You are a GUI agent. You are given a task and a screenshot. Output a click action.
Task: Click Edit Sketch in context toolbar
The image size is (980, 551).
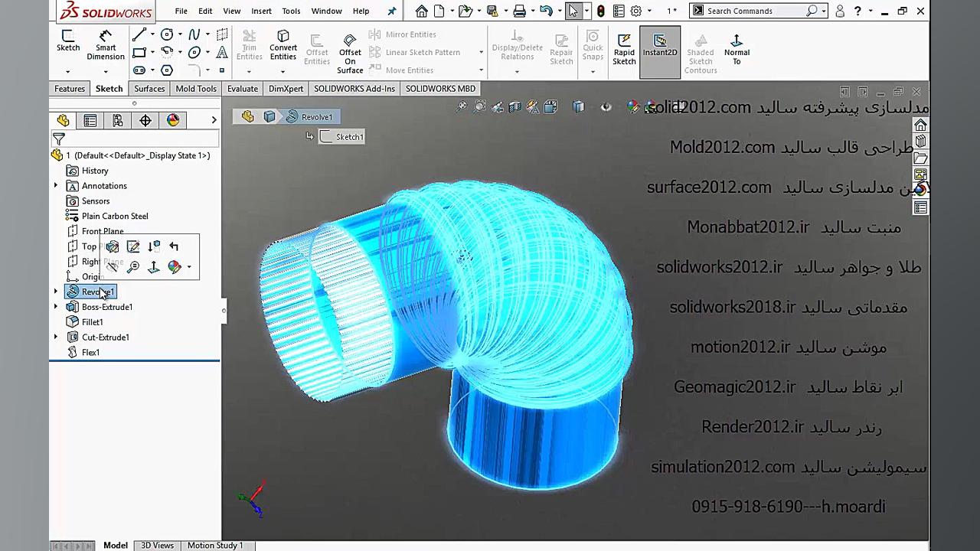click(x=133, y=246)
